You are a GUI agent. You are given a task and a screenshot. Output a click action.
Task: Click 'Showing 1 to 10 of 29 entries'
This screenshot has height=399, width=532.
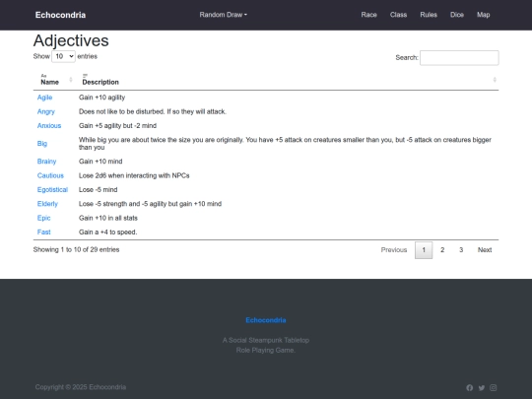point(76,249)
